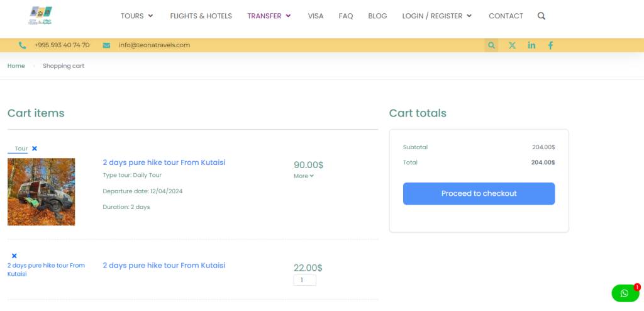Open the WhatsApp chat bubble
The height and width of the screenshot is (311, 644).
pyautogui.click(x=625, y=293)
